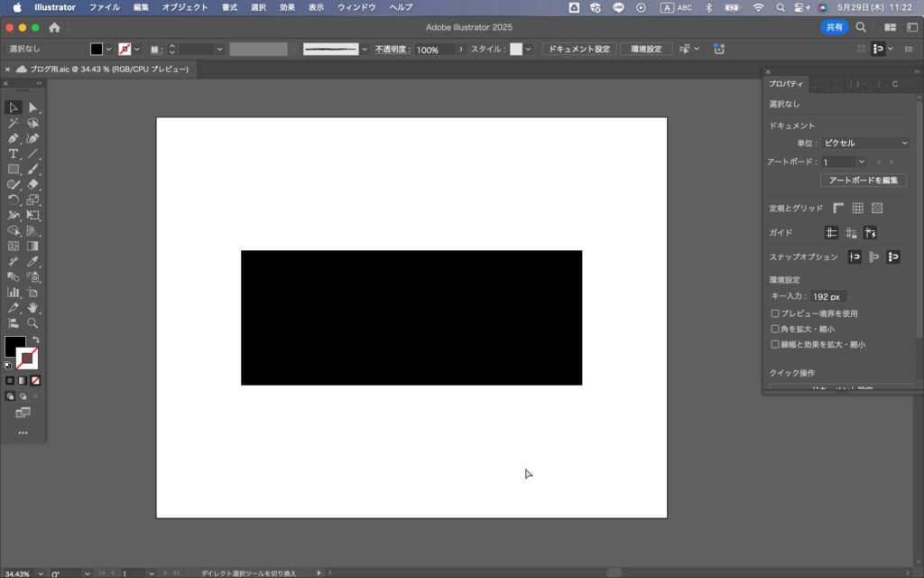Viewport: 924px width, 578px height.
Task: Toggle the smart guides icon
Action: [871, 233]
